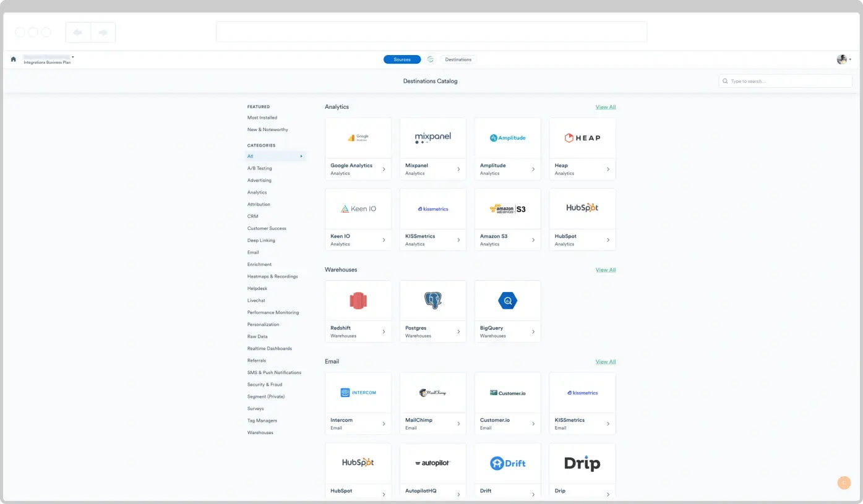Click the orange chat bubble icon

tap(842, 482)
